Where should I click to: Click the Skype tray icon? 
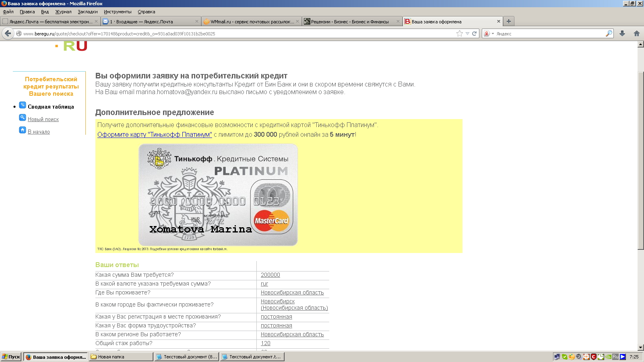point(564,357)
